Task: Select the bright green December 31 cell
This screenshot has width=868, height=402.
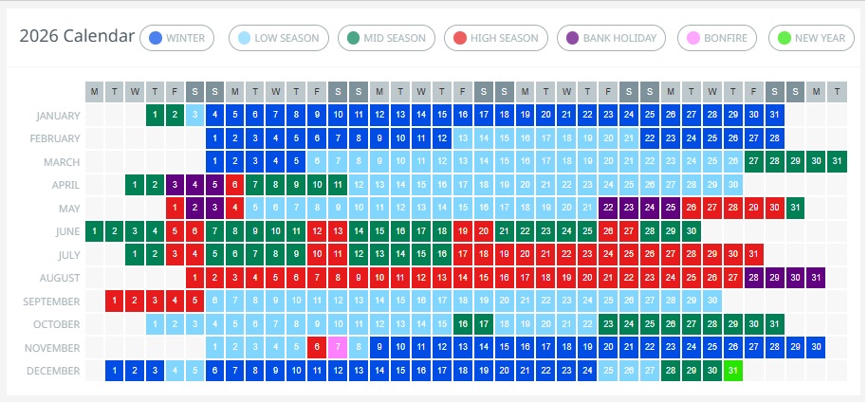Action: coord(731,371)
